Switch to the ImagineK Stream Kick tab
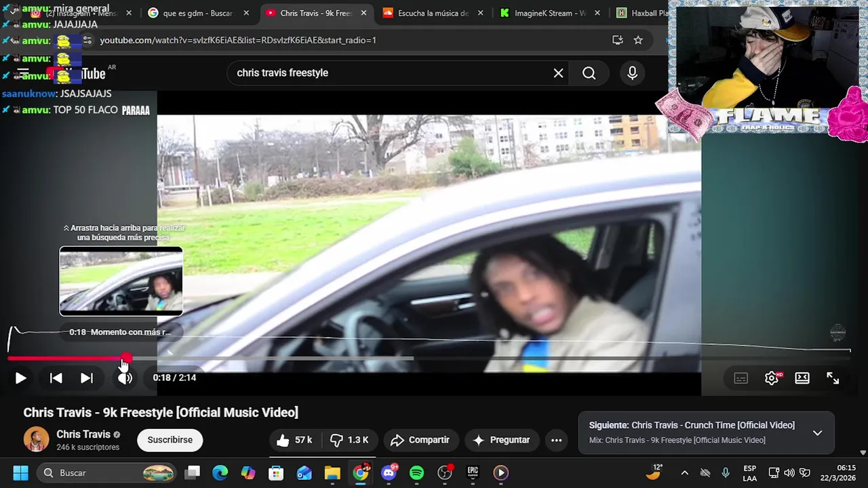This screenshot has height=488, width=868. [550, 13]
